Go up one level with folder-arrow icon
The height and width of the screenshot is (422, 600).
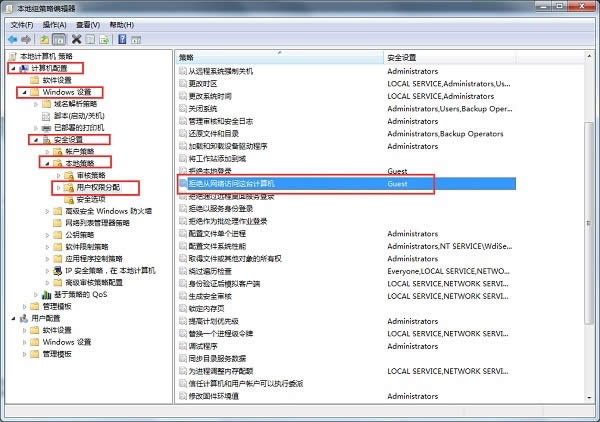(45, 39)
